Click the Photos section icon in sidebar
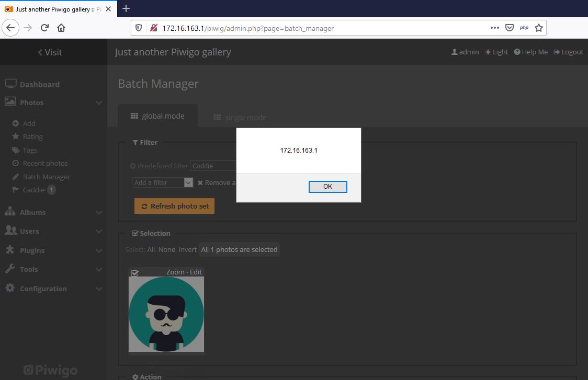Image resolution: width=588 pixels, height=380 pixels. coord(10,101)
